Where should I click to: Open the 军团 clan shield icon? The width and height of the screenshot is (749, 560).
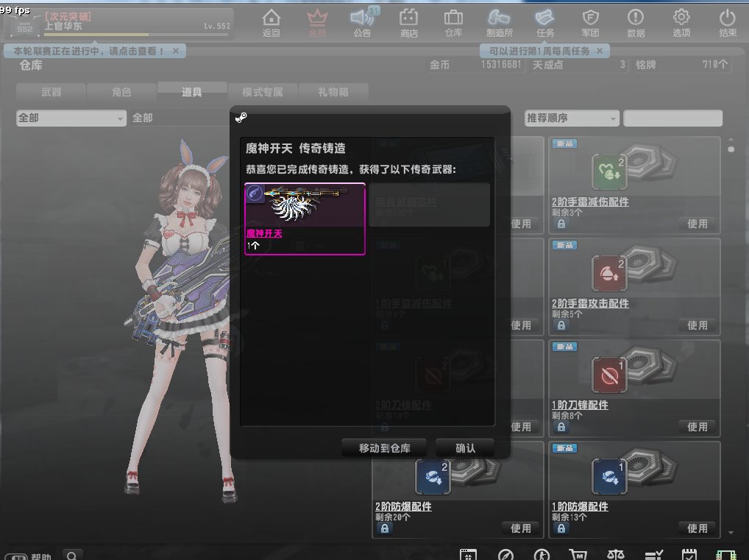[590, 23]
